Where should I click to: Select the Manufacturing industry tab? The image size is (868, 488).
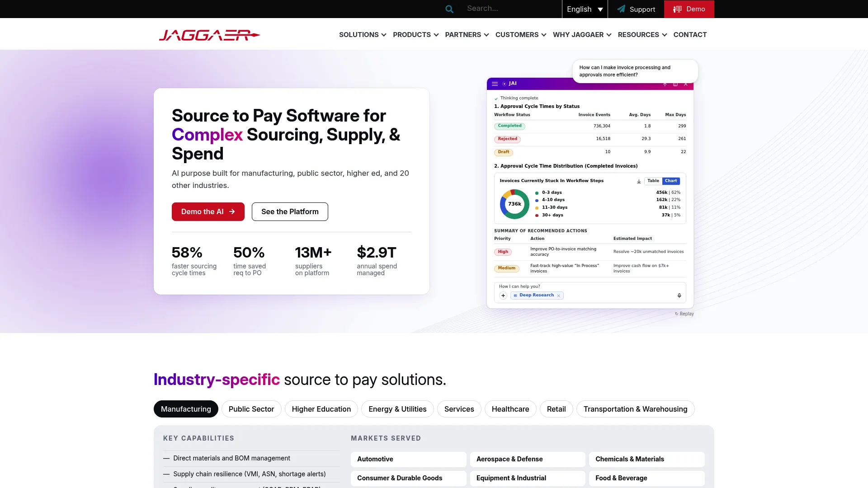186,409
